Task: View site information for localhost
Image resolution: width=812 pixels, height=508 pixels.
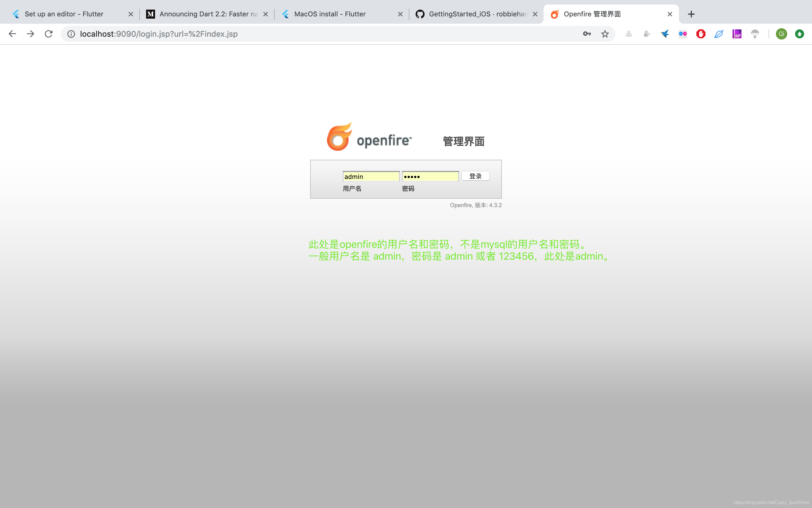Action: coord(71,34)
